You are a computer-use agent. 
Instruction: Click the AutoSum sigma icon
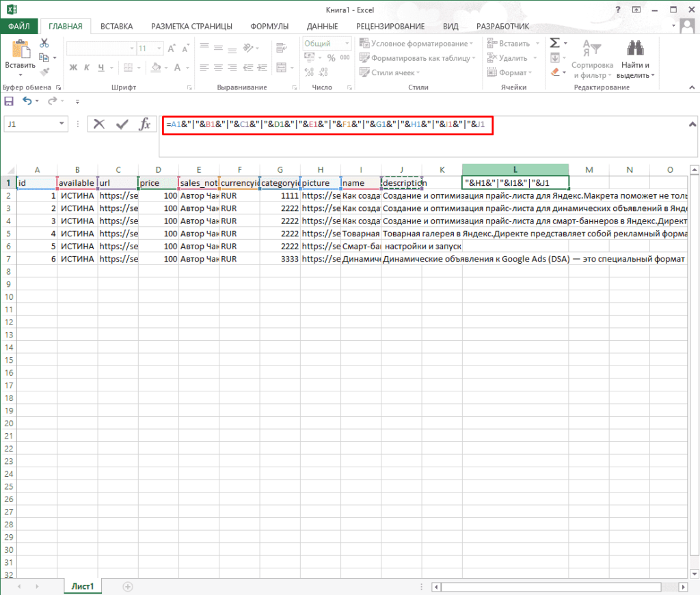[x=554, y=44]
